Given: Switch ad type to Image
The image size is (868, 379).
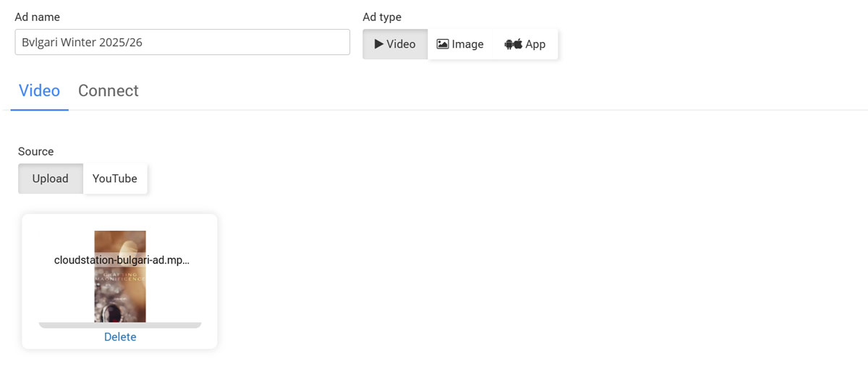Looking at the screenshot, I should pyautogui.click(x=460, y=44).
